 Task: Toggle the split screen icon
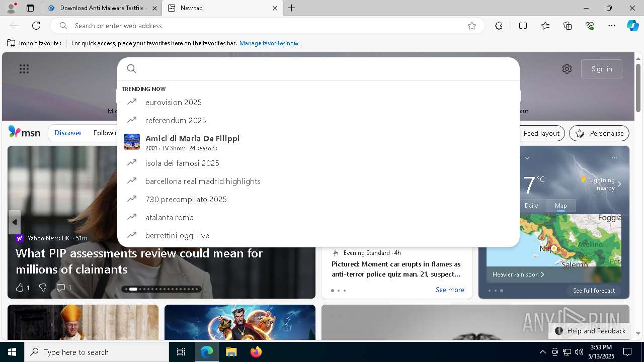(523, 26)
